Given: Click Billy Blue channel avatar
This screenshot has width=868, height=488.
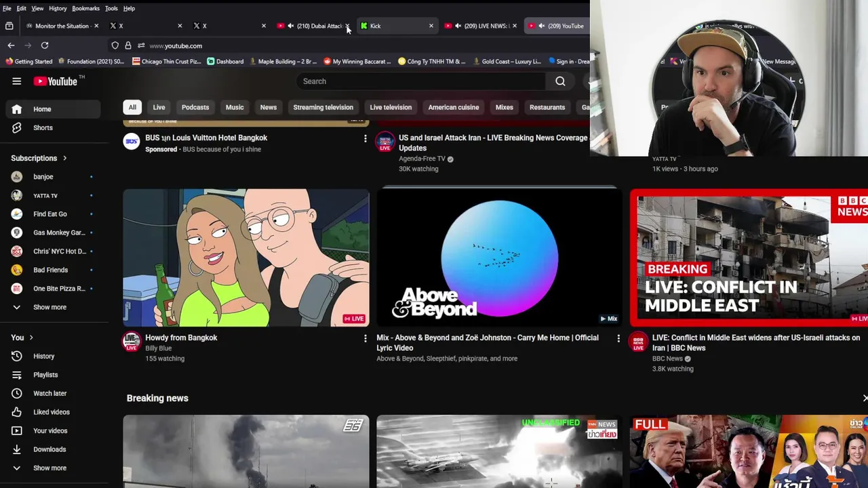Looking at the screenshot, I should pyautogui.click(x=132, y=342).
